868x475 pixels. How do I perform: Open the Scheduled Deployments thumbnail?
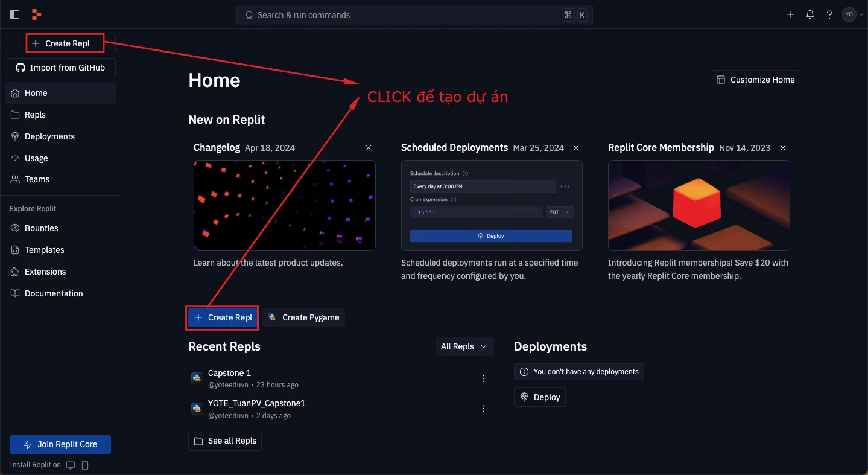pos(492,205)
